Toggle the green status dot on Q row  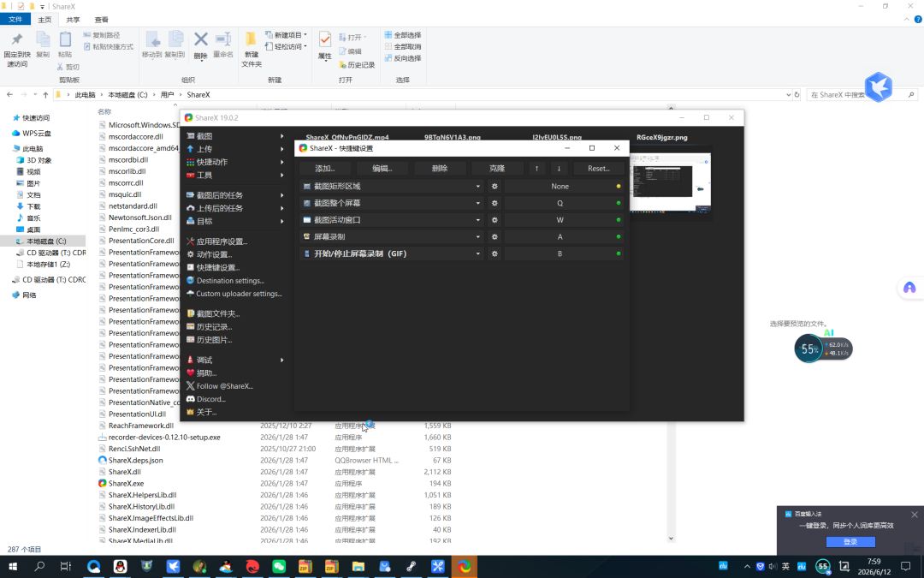click(619, 203)
